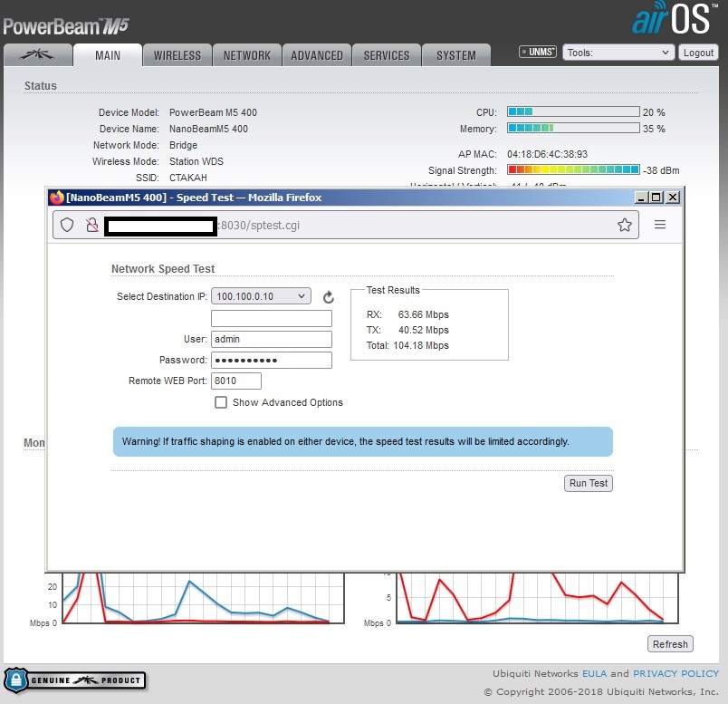Open the Firefox hamburger menu
Screen dimensions: 728x704
660,225
